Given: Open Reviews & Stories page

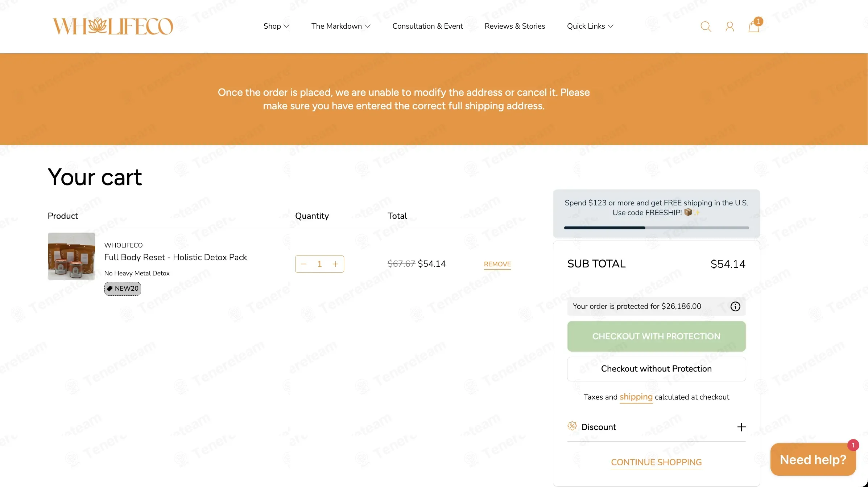Looking at the screenshot, I should click(x=514, y=26).
